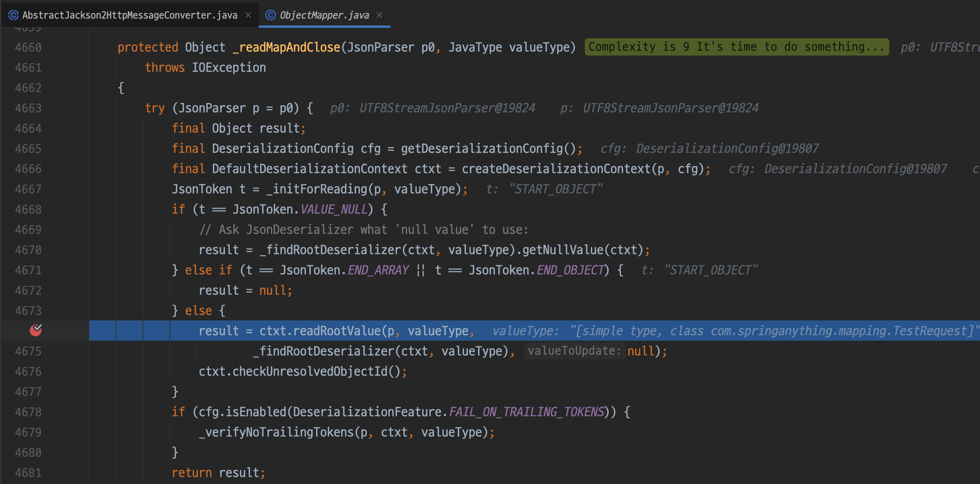Click line number 4660 in gutter
This screenshot has height=484, width=980.
28,47
